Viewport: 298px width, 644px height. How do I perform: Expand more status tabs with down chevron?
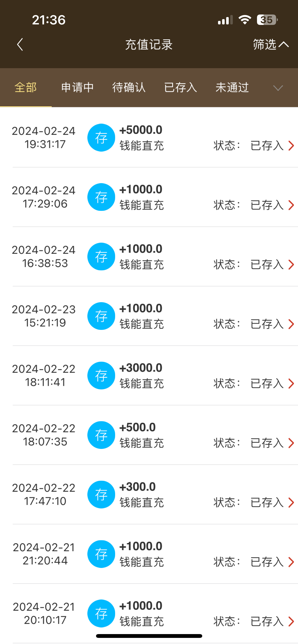[x=278, y=88]
